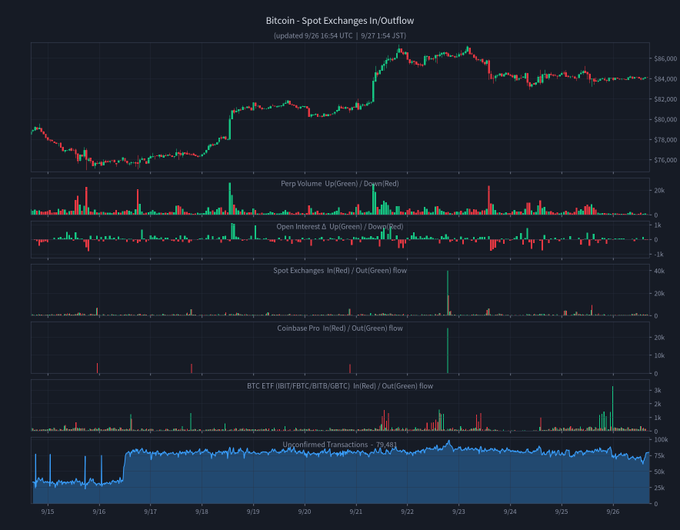Image resolution: width=680 pixels, height=530 pixels.
Task: Click the tallest green BTC ETF bar near 9/26
Action: (x=612, y=408)
